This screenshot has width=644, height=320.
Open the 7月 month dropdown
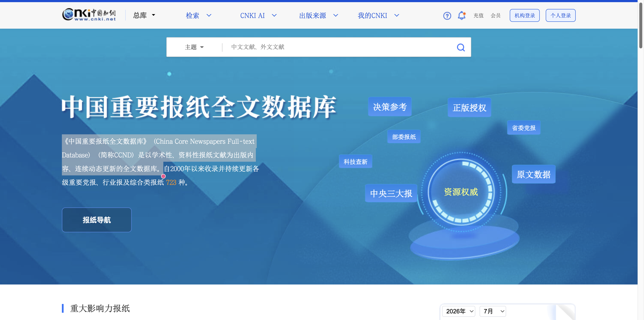(x=493, y=311)
